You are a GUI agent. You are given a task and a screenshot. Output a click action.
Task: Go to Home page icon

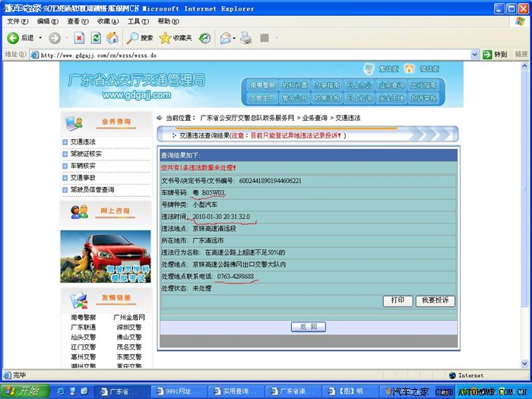click(x=112, y=38)
